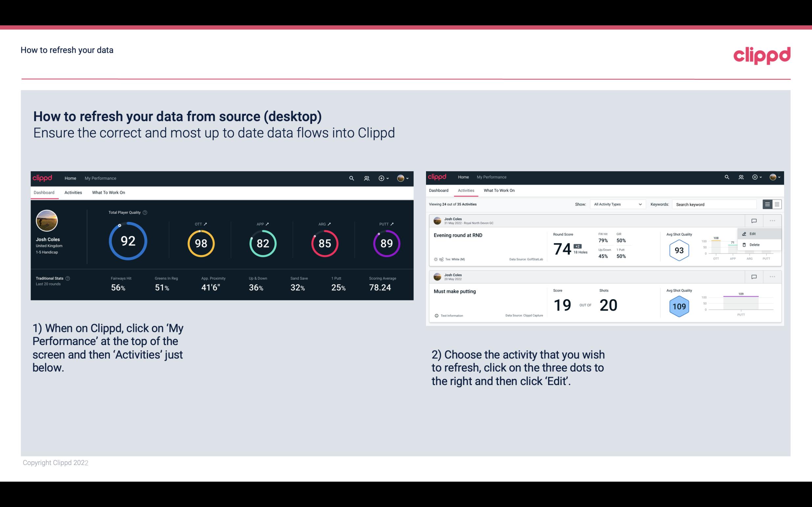812x507 pixels.
Task: Click the three dots menu on Evening round
Action: [x=771, y=221]
